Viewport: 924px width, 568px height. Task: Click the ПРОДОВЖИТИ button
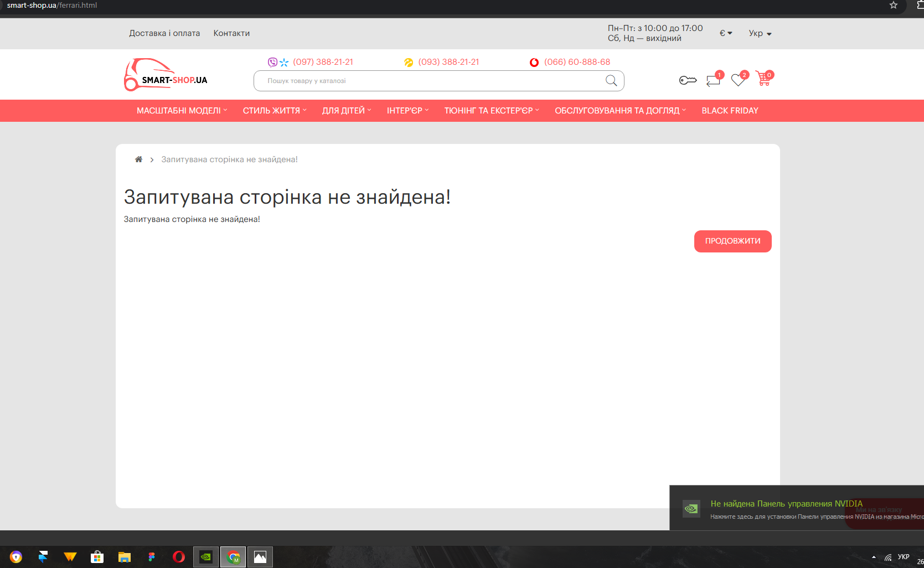click(x=732, y=241)
